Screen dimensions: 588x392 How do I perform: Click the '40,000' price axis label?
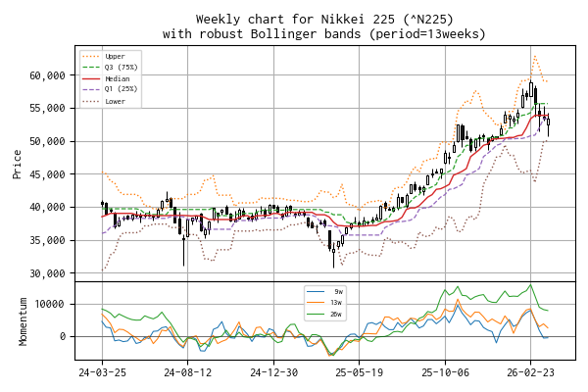pyautogui.click(x=47, y=208)
